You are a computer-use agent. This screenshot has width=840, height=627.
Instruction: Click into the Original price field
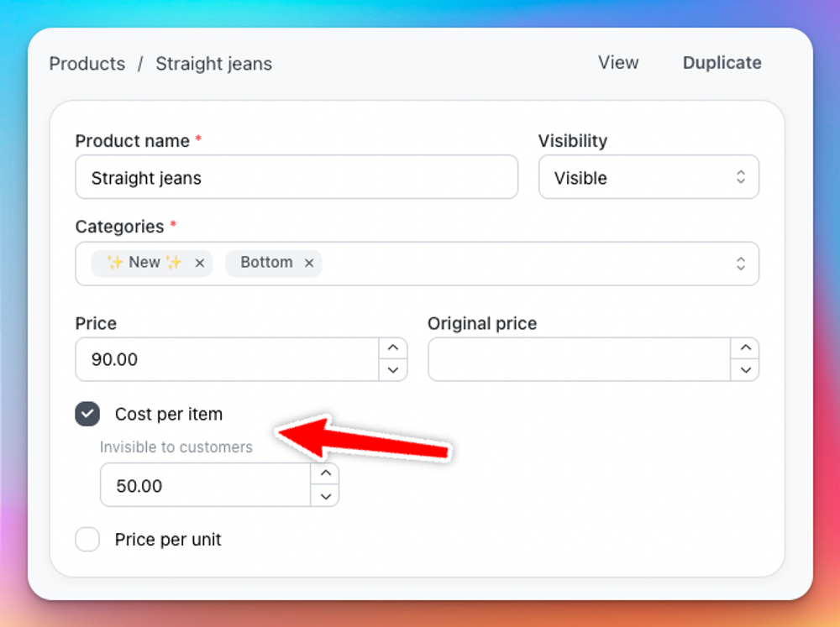click(580, 359)
